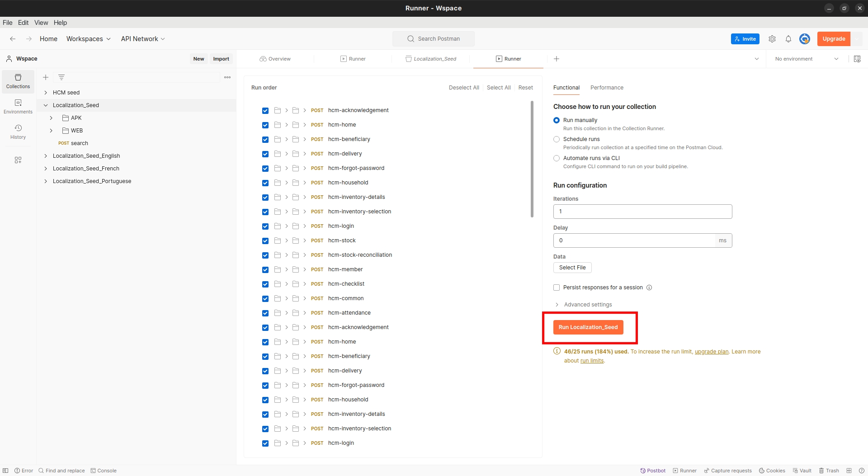The image size is (868, 476).
Task: Open the notifications bell
Action: coord(788,39)
